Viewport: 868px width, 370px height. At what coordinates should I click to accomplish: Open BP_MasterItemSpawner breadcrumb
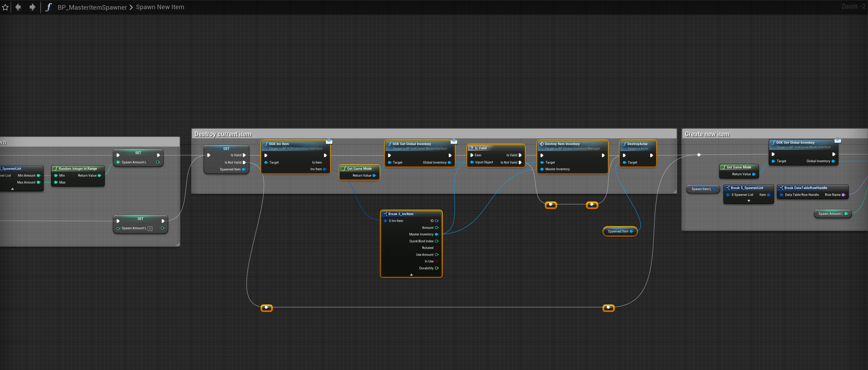(92, 7)
